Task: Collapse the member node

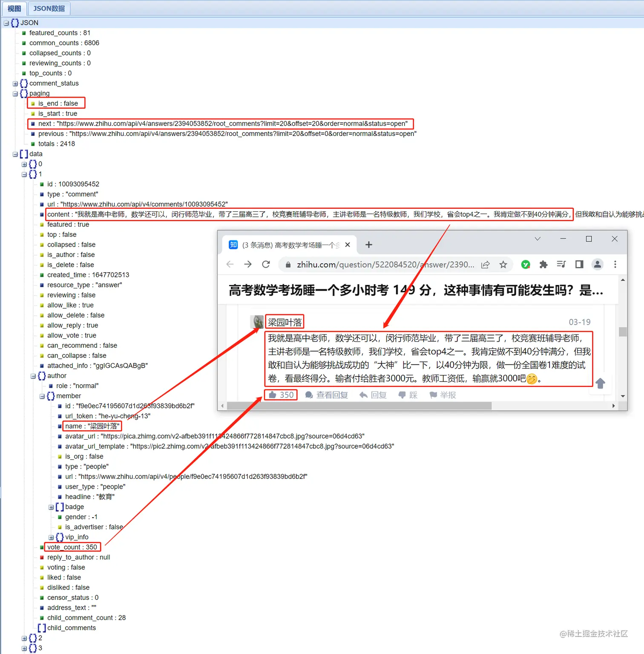Action: point(42,396)
